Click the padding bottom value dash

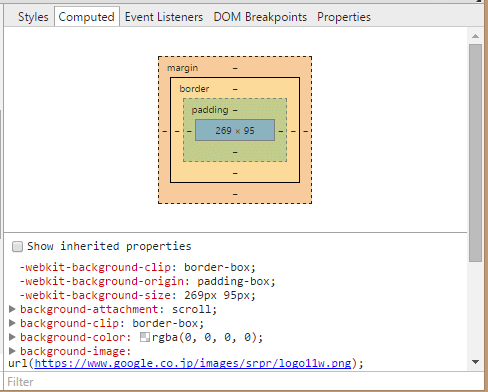pos(235,152)
